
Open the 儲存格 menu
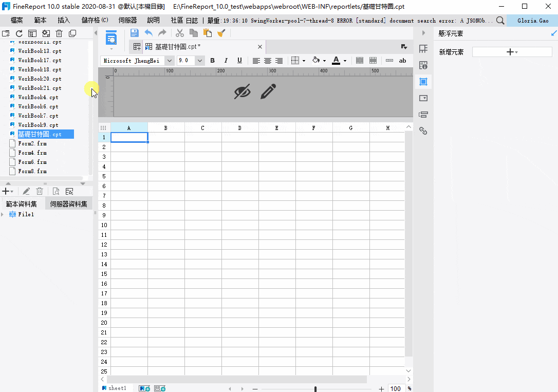[95, 20]
